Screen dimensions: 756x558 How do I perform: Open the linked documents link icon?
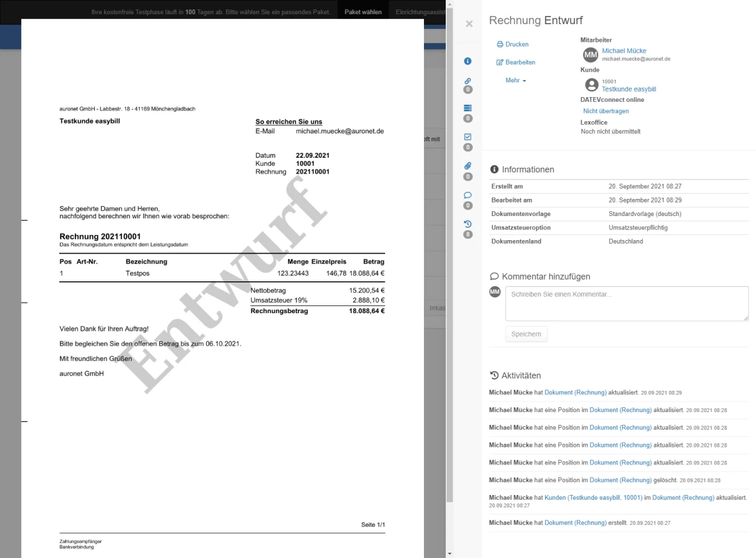[468, 81]
